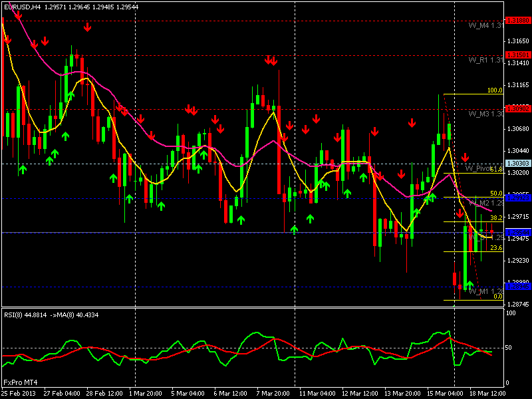
Task: Click the RSI scale value 100
Action: (511, 313)
